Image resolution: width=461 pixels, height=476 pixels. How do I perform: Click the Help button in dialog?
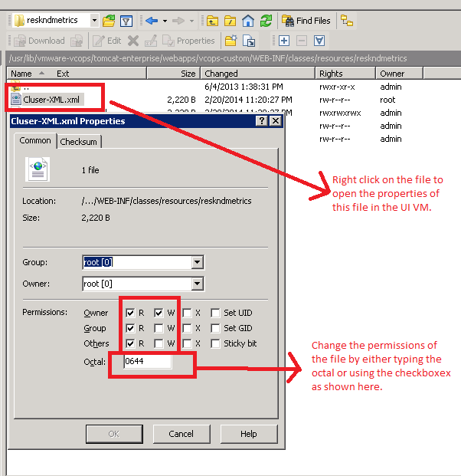tap(248, 434)
